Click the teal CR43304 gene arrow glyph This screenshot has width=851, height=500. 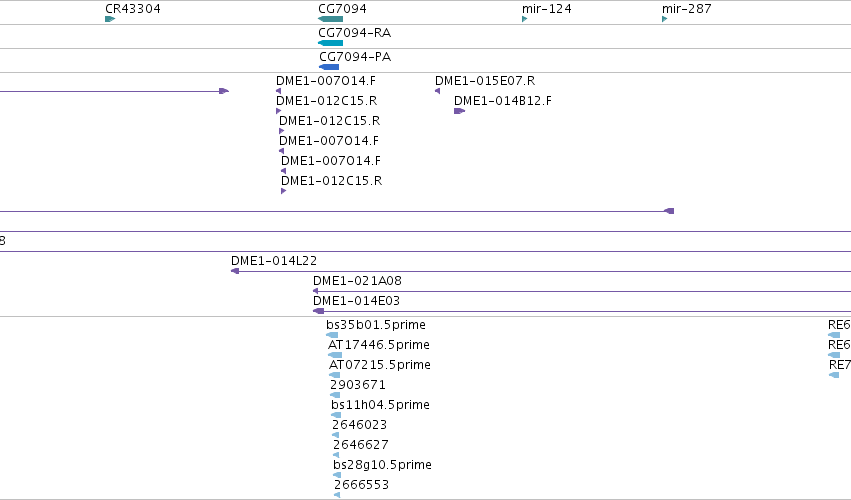pyautogui.click(x=110, y=19)
